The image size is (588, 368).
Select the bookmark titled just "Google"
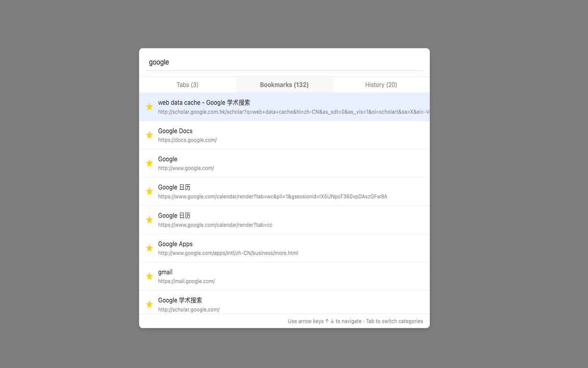tap(168, 159)
